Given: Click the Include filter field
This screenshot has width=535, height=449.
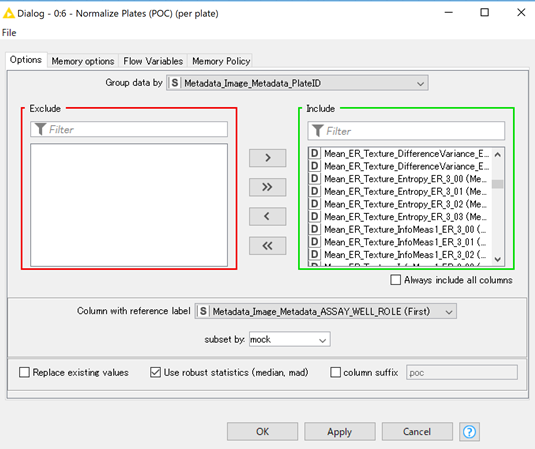Looking at the screenshot, I should 406,131.
